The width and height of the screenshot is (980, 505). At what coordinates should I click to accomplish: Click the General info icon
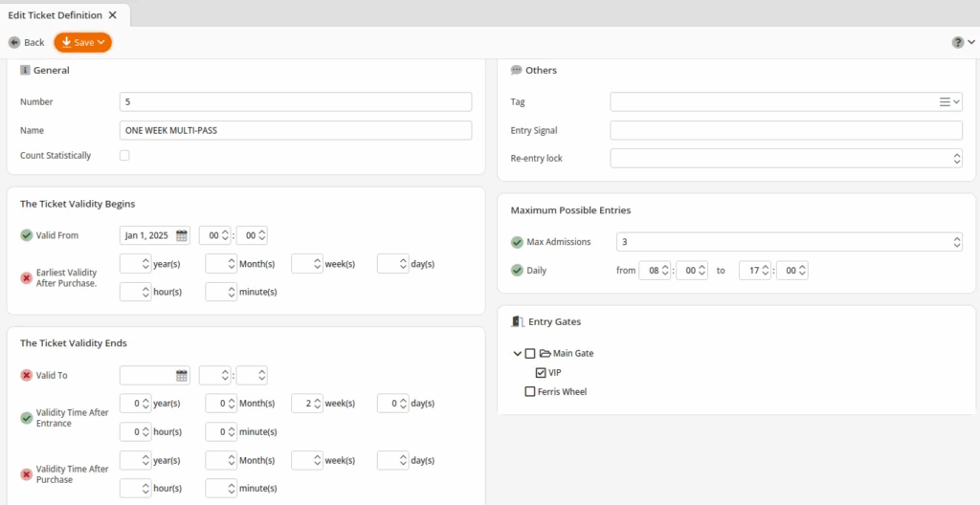coord(25,70)
